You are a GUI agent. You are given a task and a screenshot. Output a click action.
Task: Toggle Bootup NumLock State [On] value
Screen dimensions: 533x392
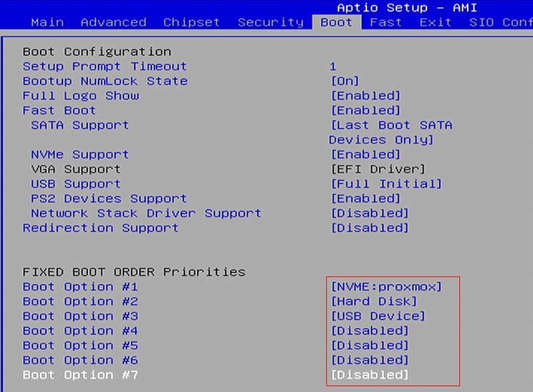coord(345,81)
